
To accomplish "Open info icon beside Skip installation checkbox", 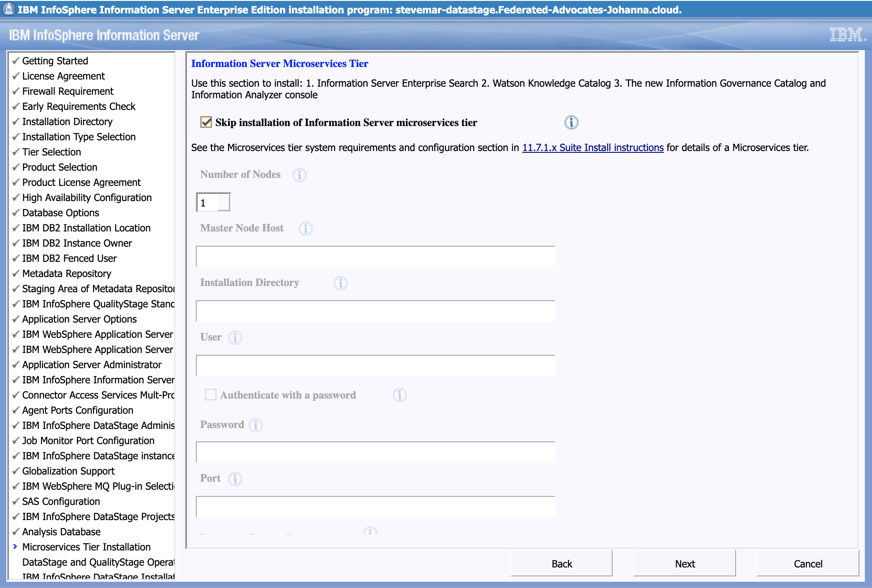I will click(x=571, y=122).
